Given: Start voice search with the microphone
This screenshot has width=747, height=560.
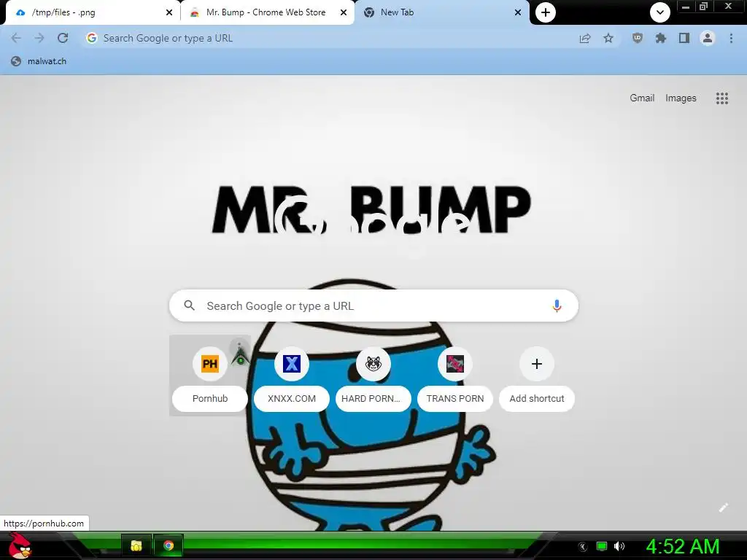Looking at the screenshot, I should click(x=557, y=306).
